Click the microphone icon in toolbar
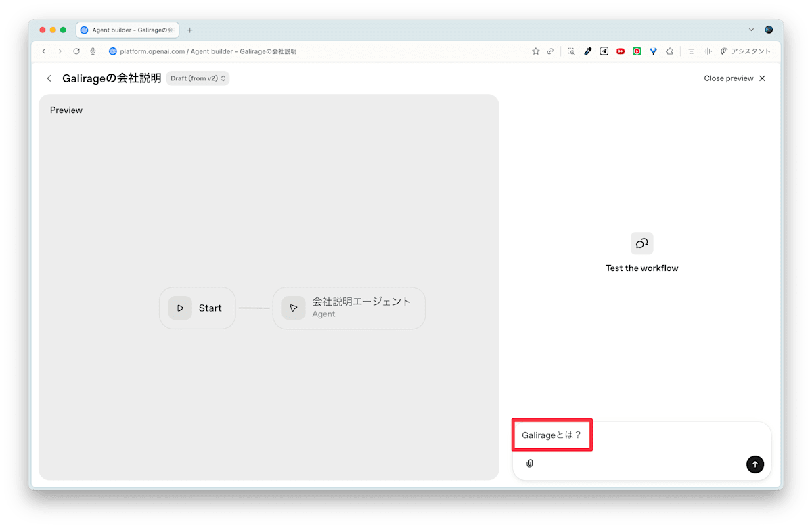Screen dimensions: 812x528 point(93,51)
